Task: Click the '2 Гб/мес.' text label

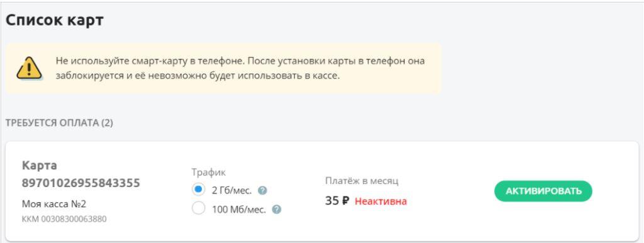Action: pyautogui.click(x=231, y=190)
